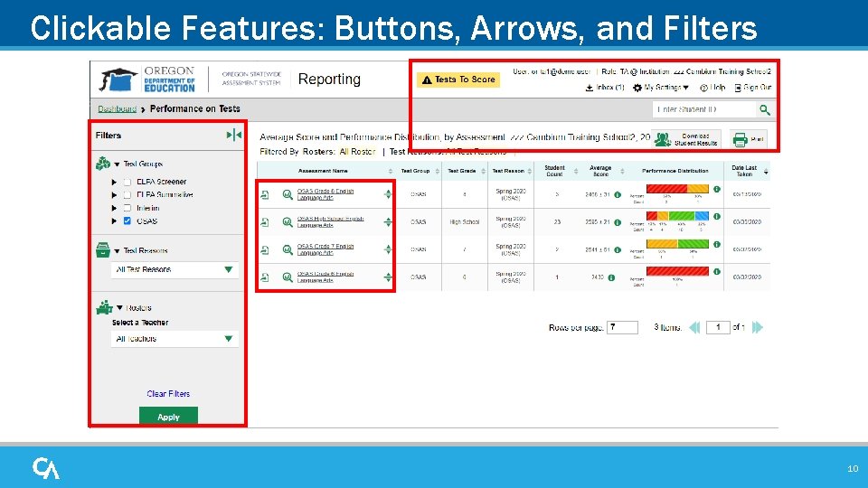Expand the Interim tree item

[x=114, y=208]
